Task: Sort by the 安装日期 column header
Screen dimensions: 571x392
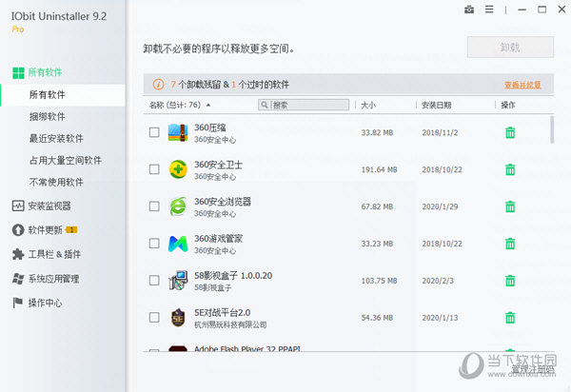Action: tap(436, 106)
